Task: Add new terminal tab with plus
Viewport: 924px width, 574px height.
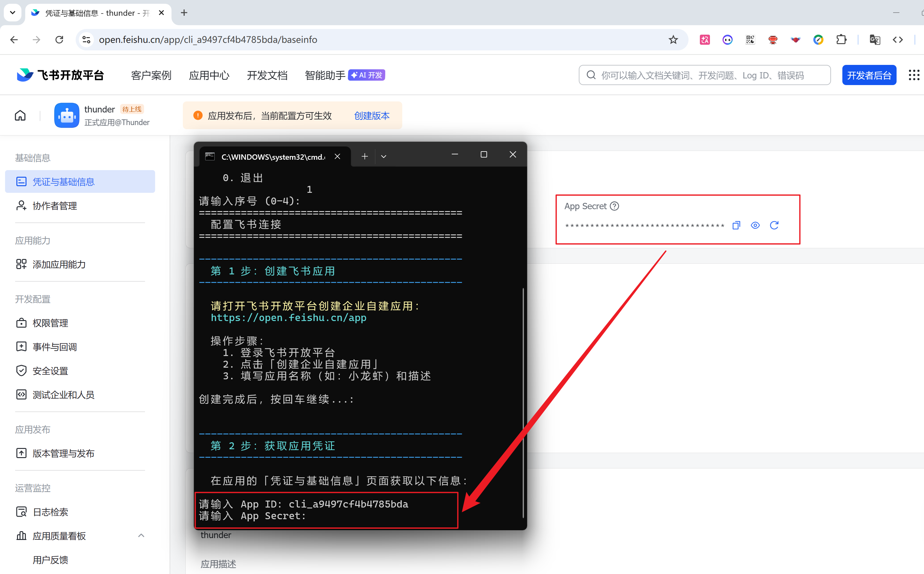Action: point(364,156)
